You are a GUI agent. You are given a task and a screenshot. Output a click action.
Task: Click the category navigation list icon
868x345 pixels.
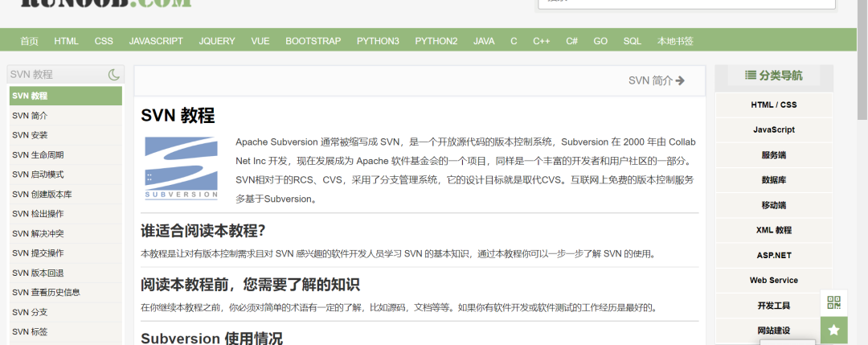(x=751, y=76)
